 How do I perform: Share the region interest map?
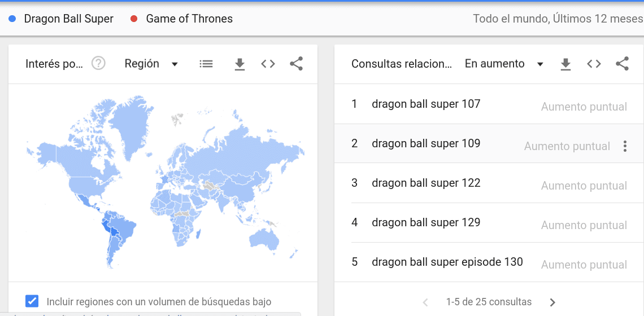click(x=296, y=64)
